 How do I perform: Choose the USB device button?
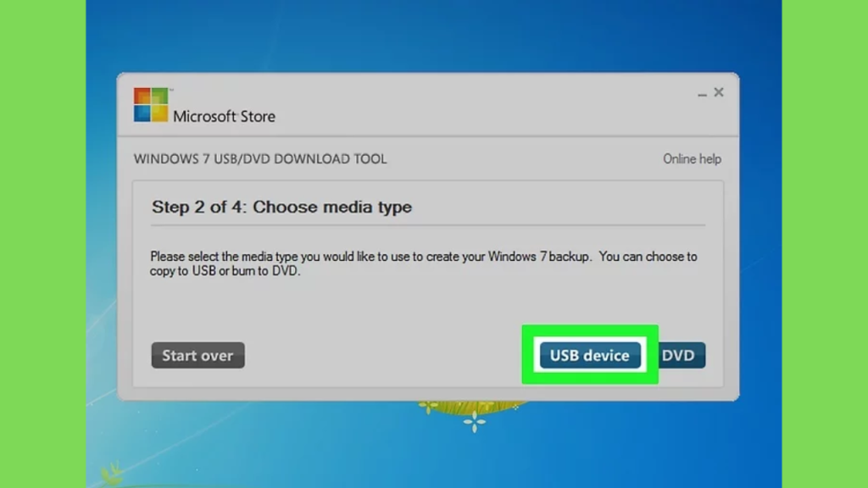(590, 355)
